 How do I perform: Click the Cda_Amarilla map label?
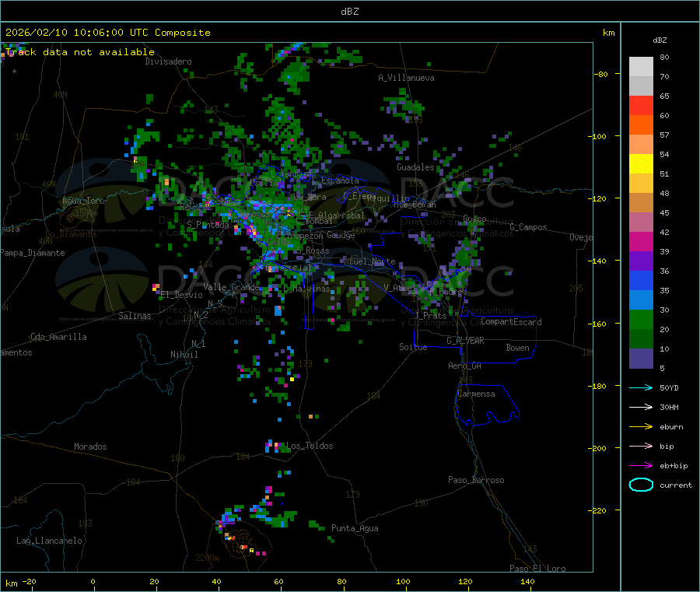(x=58, y=337)
